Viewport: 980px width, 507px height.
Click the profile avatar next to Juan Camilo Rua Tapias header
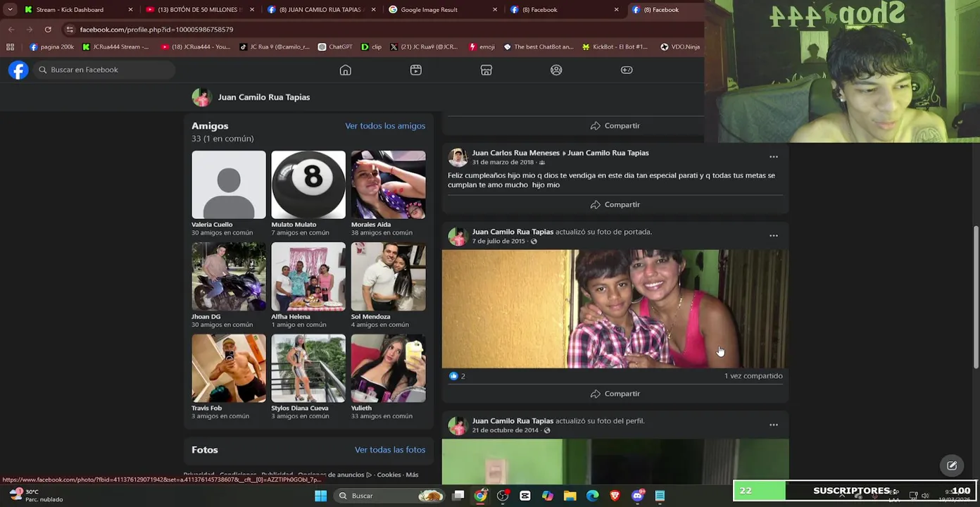tap(201, 97)
